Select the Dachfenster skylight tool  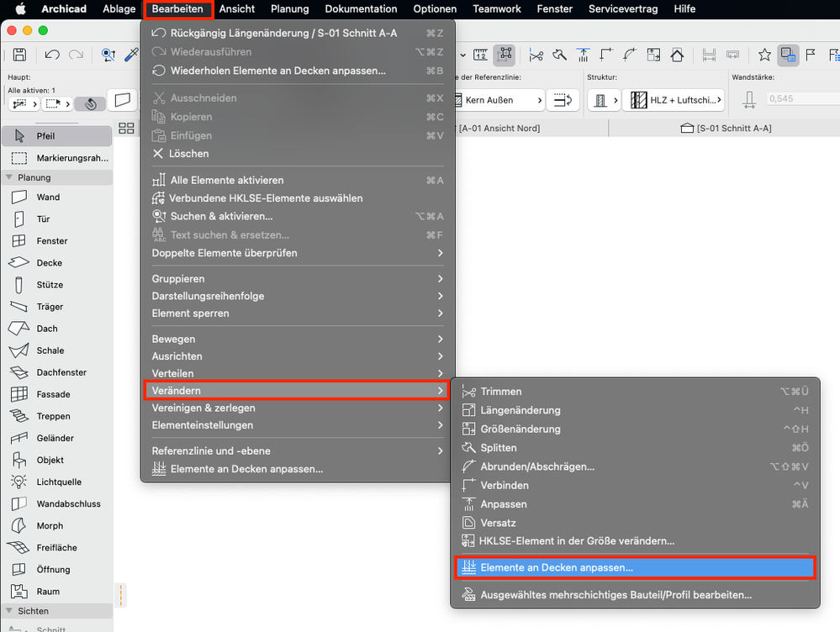click(57, 373)
